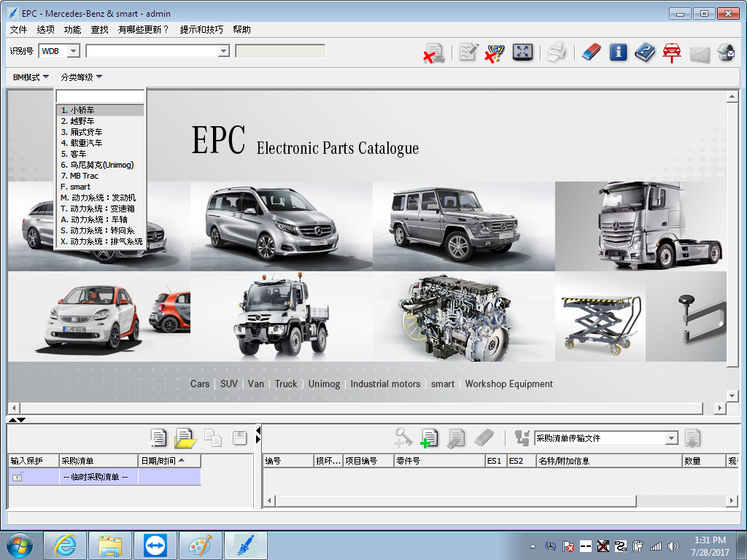This screenshot has height=560, width=747.
Task: Click the download export icon
Action: [692, 438]
